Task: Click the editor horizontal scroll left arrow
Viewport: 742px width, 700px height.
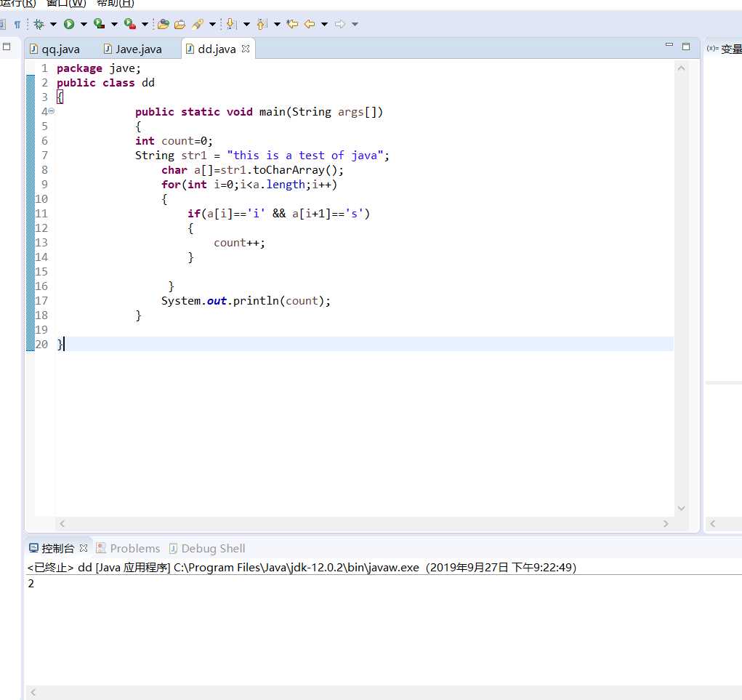Action: (x=62, y=523)
